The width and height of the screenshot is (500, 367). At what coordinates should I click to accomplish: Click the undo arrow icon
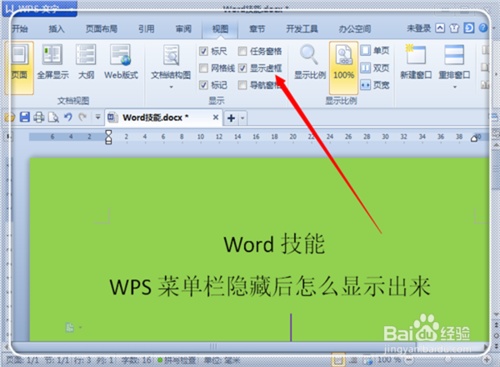pos(68,117)
